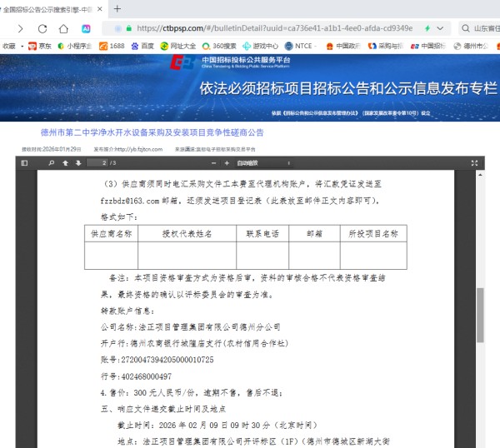
Task: Click the AI assistant icon
Action: (x=86, y=28)
